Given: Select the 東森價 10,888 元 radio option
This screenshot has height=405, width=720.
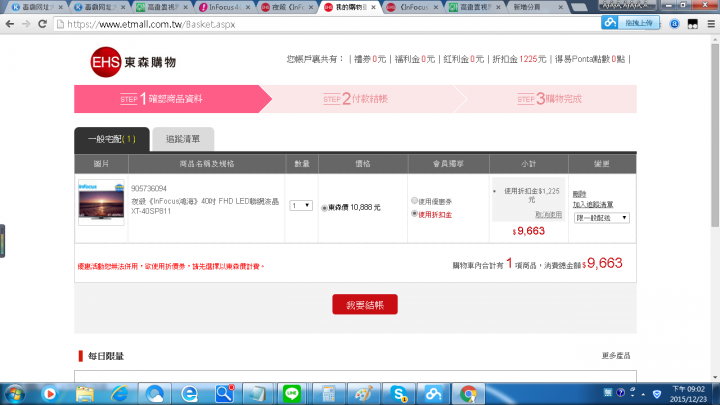Looking at the screenshot, I should [x=324, y=208].
